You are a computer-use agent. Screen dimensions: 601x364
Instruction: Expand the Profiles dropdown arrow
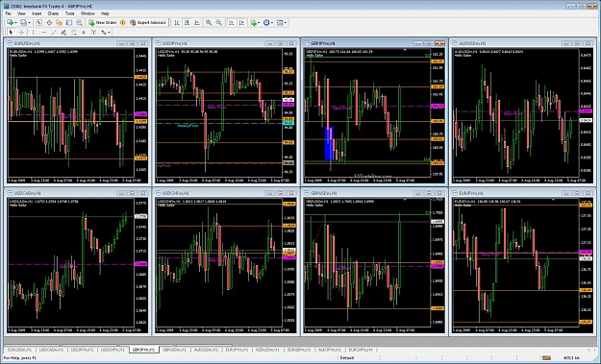29,23
